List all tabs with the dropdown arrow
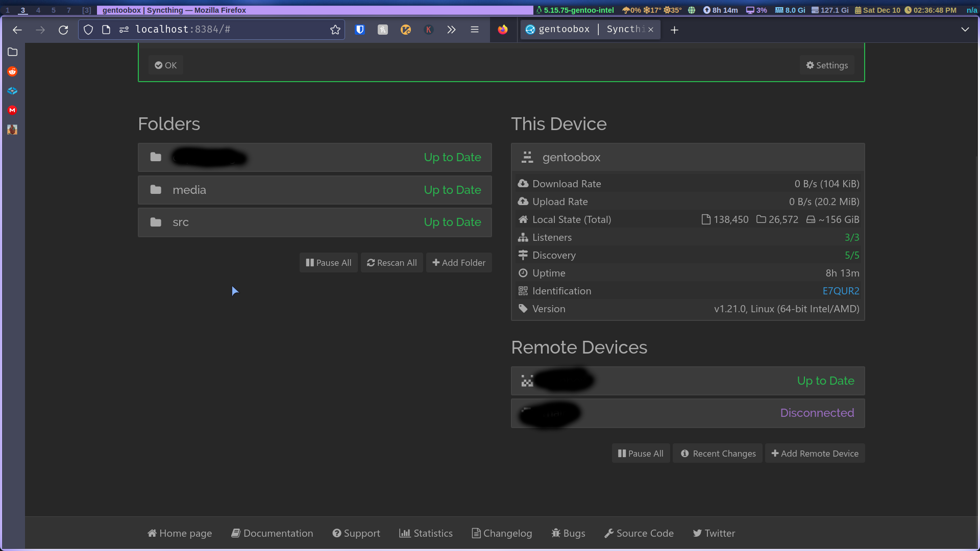 click(x=965, y=30)
